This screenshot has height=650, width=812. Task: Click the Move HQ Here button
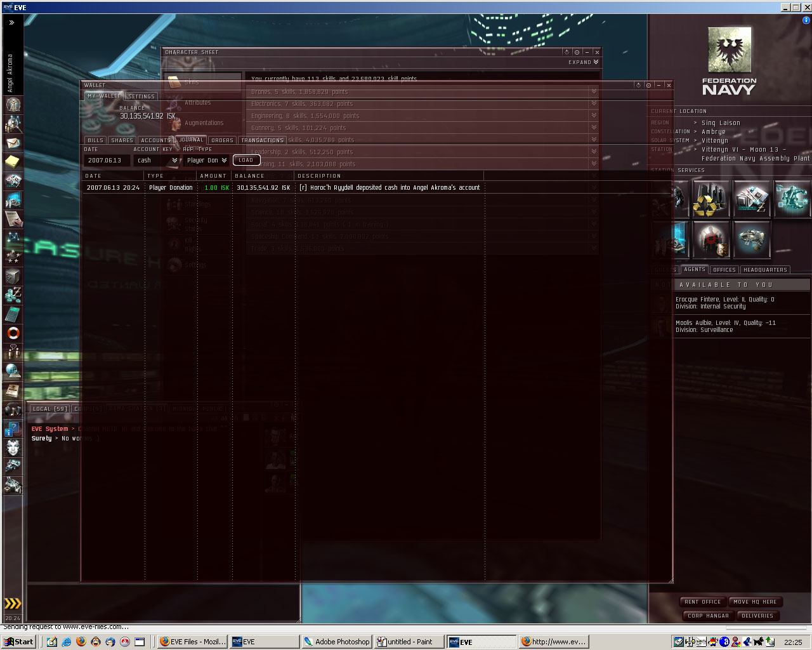(x=755, y=602)
